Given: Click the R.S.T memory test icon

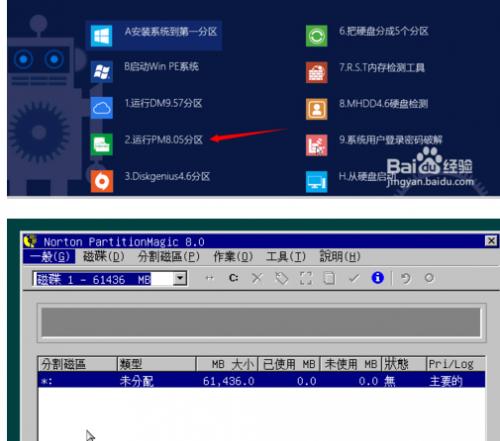Looking at the screenshot, I should point(317,72).
